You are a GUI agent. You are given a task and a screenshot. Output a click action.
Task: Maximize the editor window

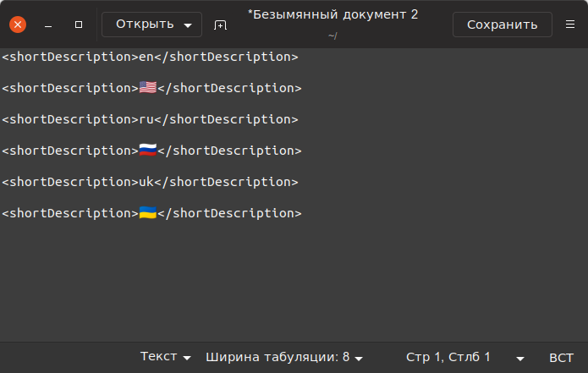coord(79,25)
